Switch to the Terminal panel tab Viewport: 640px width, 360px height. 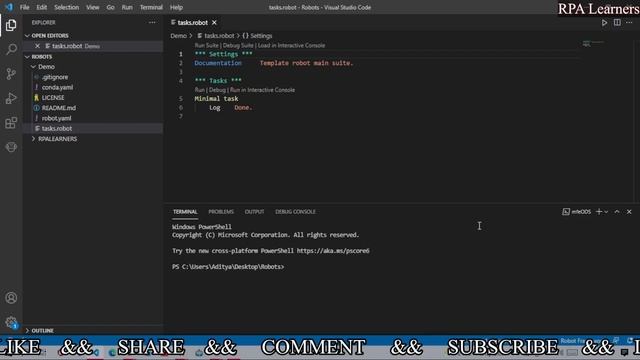point(185,211)
